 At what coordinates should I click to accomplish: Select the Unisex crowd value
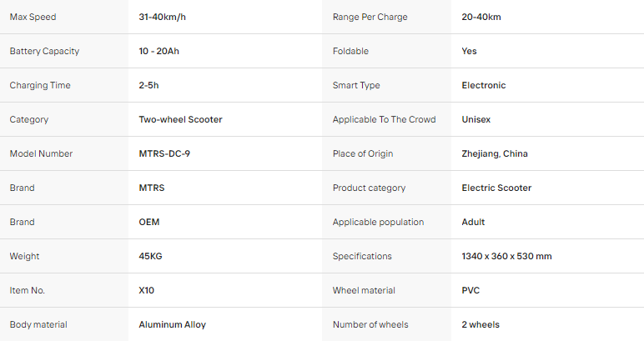[x=476, y=119]
